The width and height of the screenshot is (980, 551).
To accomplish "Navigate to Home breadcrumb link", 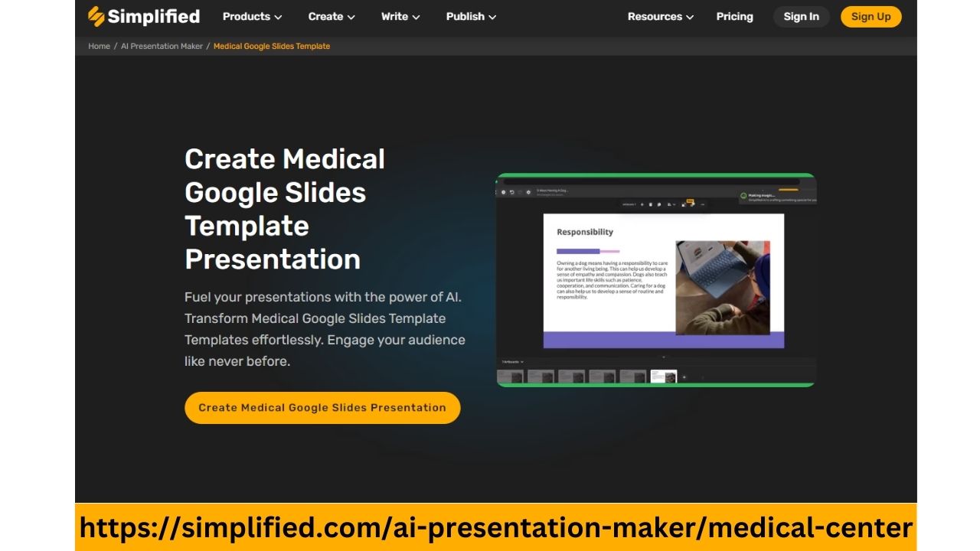I will click(x=99, y=46).
